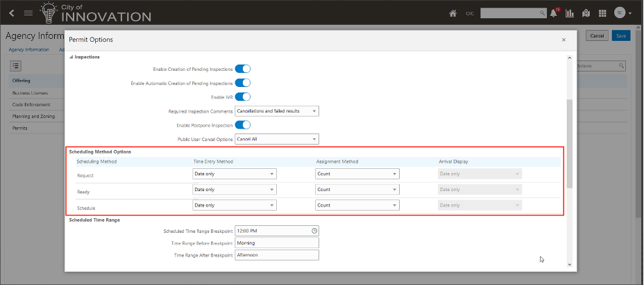Toggle Enable IVR switch
Viewport: 644px width, 285px height.
coord(243,97)
